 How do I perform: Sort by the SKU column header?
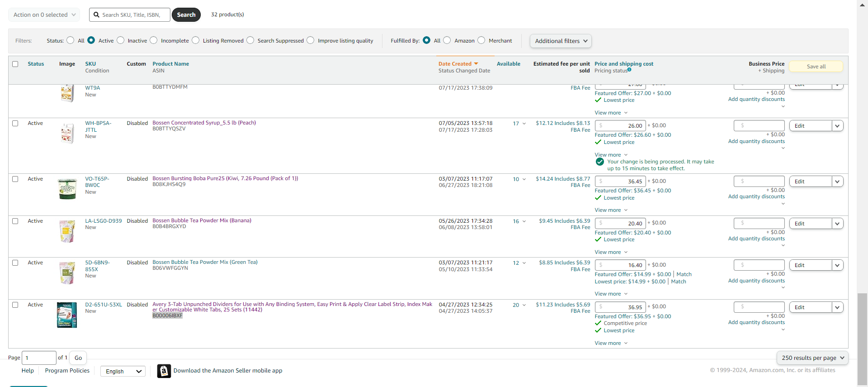click(x=90, y=64)
